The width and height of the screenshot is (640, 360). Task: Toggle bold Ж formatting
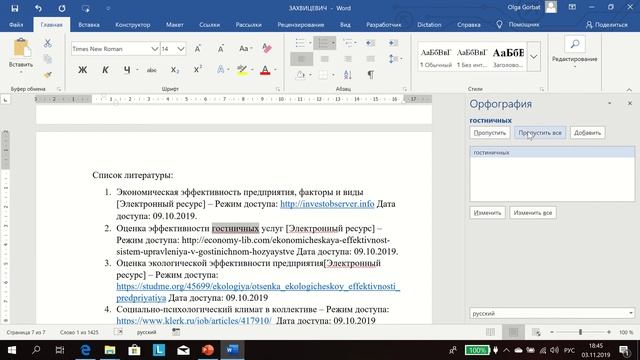[82, 70]
